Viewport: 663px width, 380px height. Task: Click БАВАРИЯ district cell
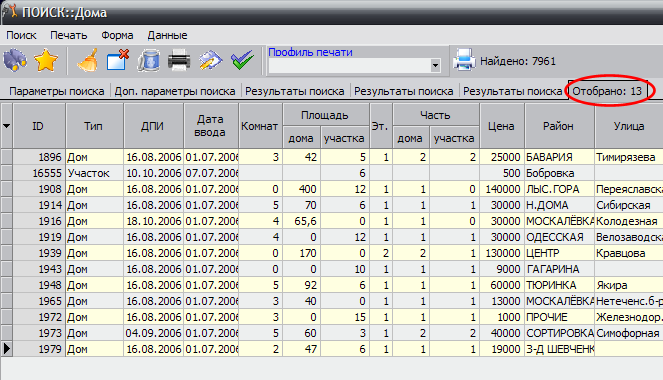tap(559, 157)
